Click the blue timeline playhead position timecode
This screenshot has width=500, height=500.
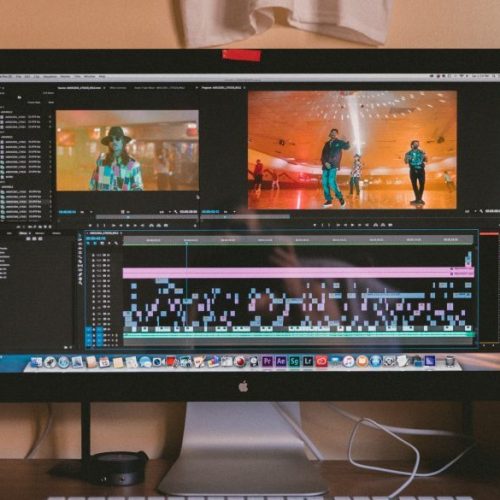pyautogui.click(x=96, y=238)
